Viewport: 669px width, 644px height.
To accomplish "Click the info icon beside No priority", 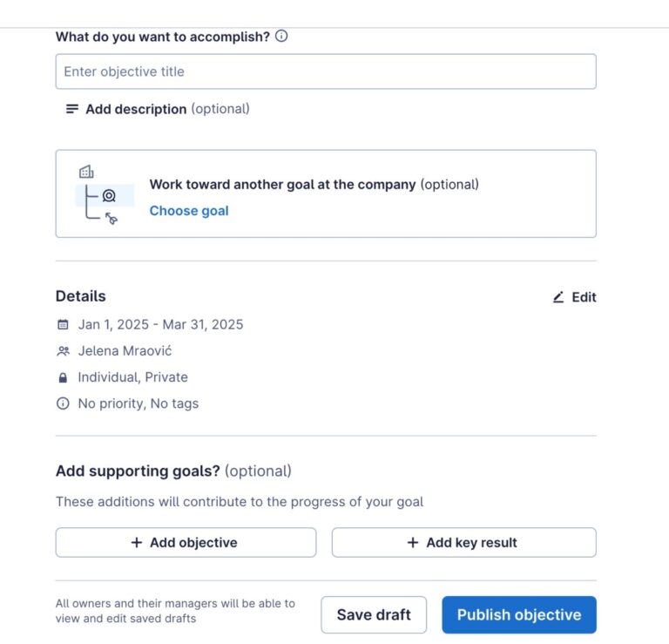I will [x=63, y=403].
